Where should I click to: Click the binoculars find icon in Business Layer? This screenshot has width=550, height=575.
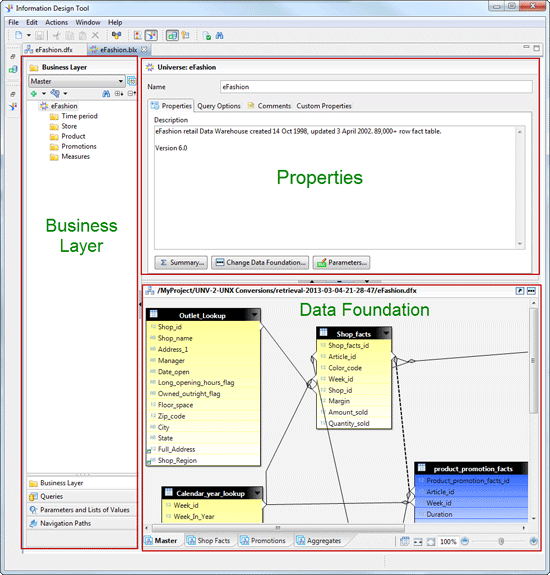click(106, 94)
